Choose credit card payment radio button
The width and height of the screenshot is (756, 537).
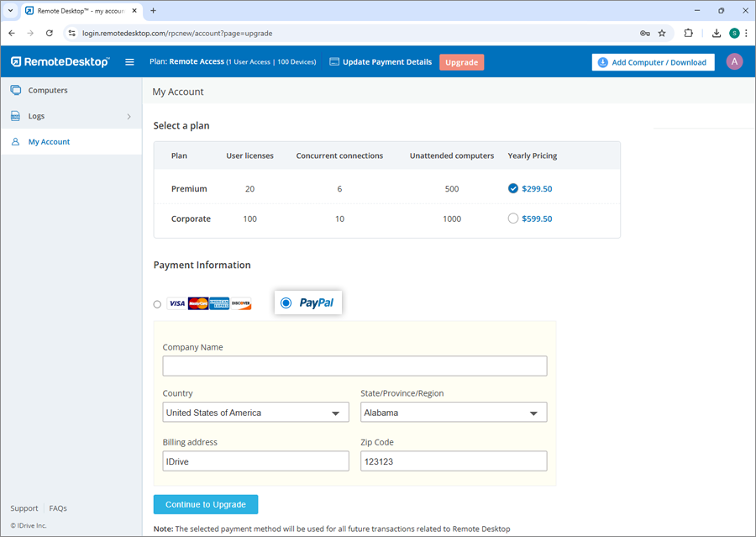click(x=157, y=304)
